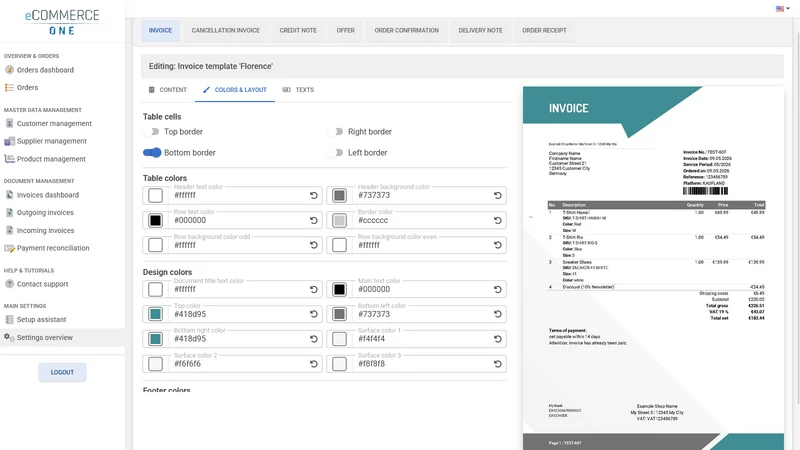Open Header text color swatch picker
800x450 pixels.
[155, 195]
